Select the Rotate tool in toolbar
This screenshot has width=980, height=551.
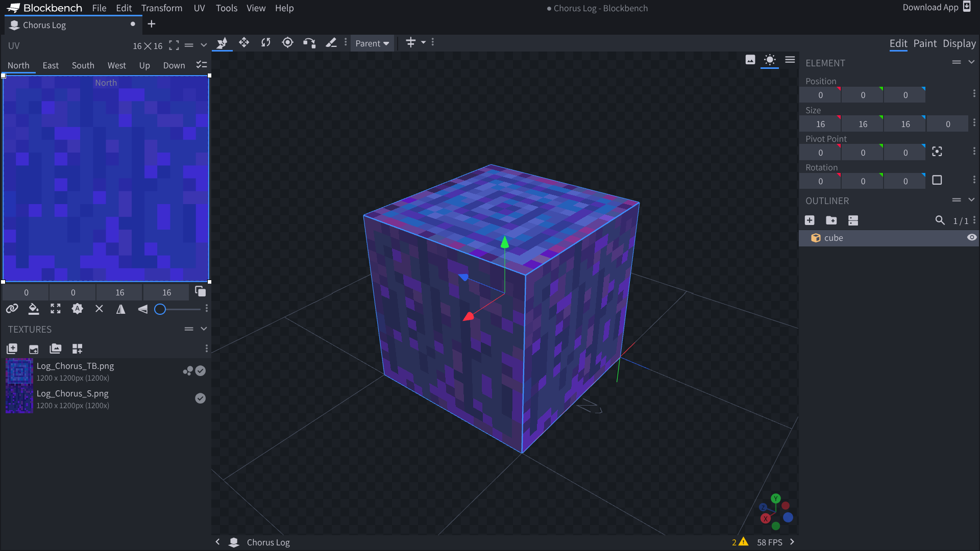(x=266, y=43)
